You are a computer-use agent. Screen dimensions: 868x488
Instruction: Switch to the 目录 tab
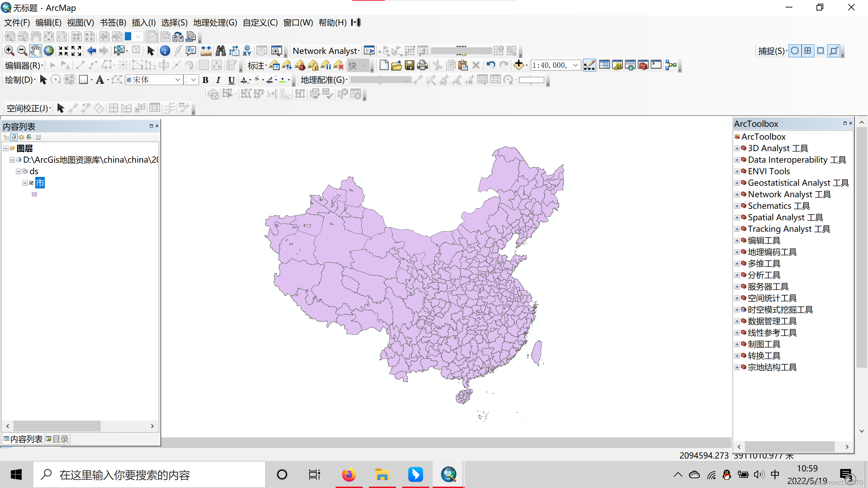(x=57, y=439)
